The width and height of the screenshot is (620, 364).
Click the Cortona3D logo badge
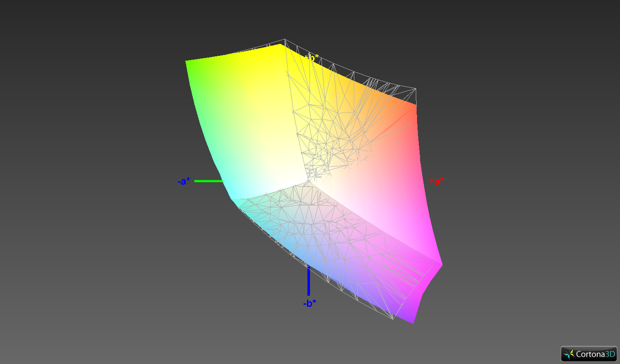tap(589, 354)
